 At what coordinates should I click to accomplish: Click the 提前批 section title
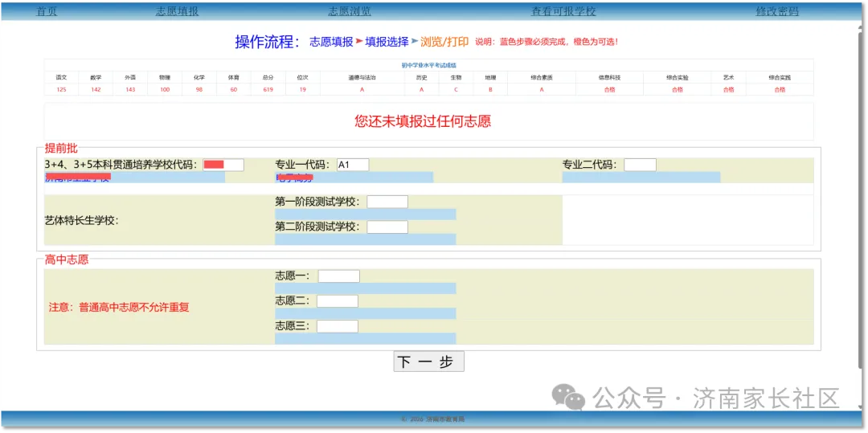pos(61,148)
